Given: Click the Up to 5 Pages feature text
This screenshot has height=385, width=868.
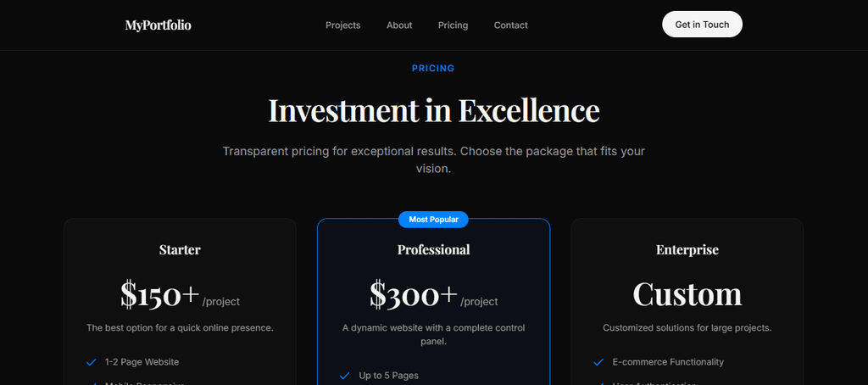Looking at the screenshot, I should point(388,376).
